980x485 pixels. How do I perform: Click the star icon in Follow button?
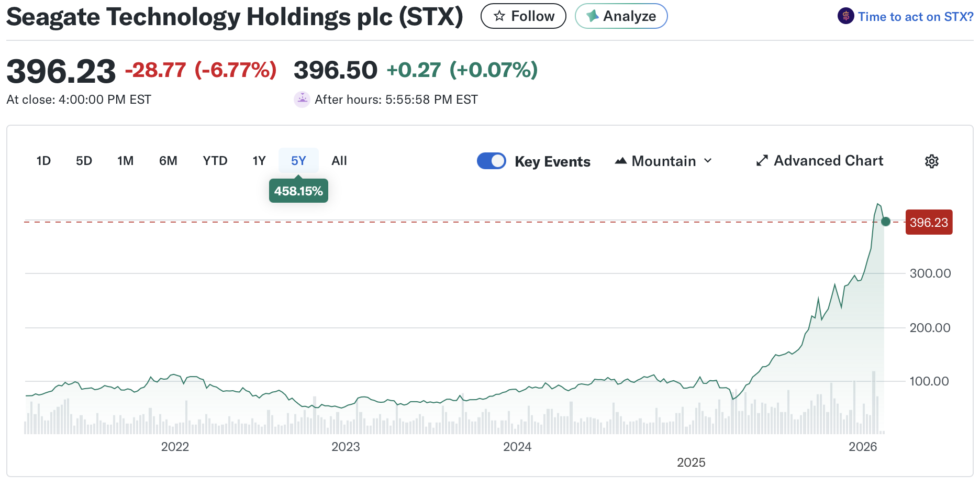[x=499, y=16]
